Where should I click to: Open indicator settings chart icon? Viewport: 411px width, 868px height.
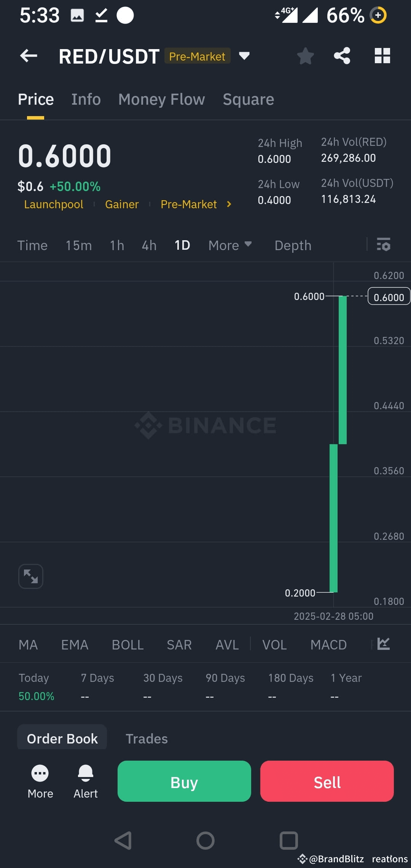tap(384, 644)
